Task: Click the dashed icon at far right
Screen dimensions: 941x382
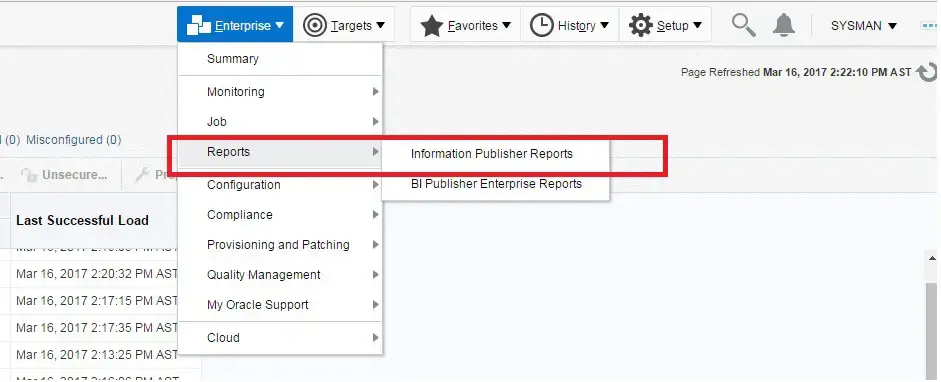Action: tap(930, 26)
